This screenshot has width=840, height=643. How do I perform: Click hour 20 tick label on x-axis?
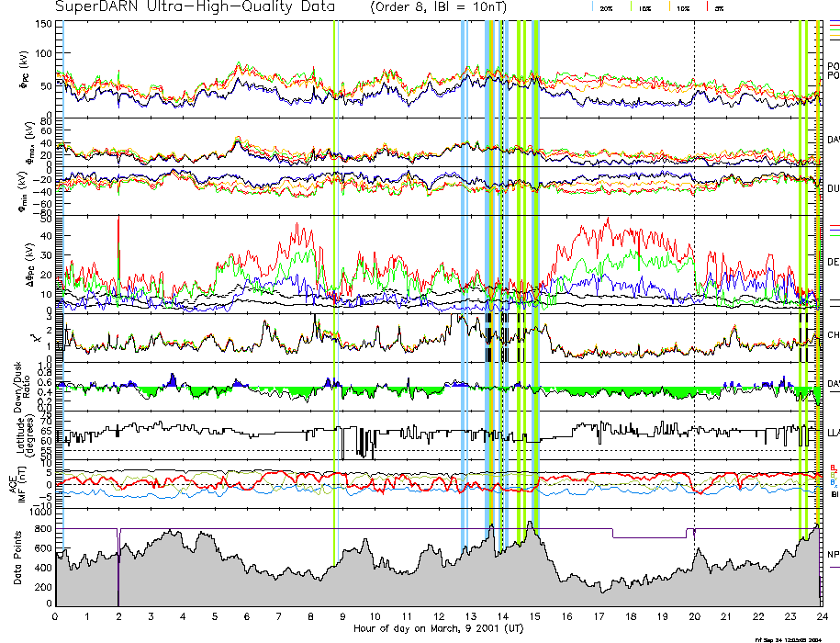coord(693,616)
